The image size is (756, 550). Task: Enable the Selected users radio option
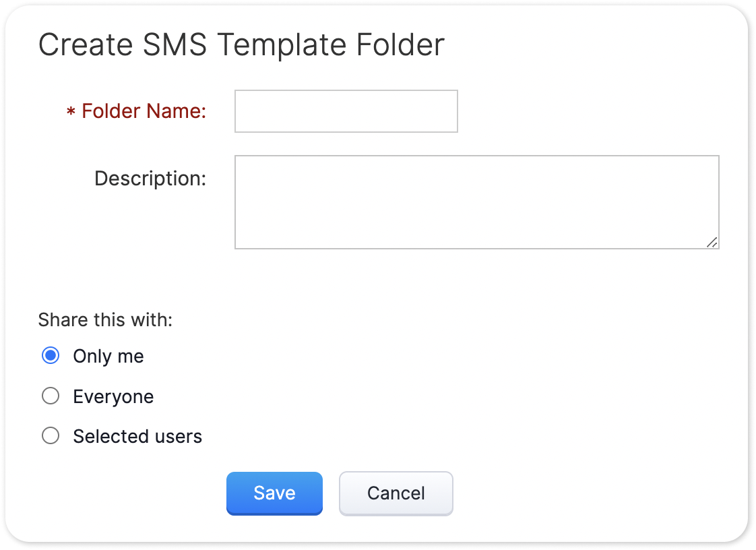51,436
